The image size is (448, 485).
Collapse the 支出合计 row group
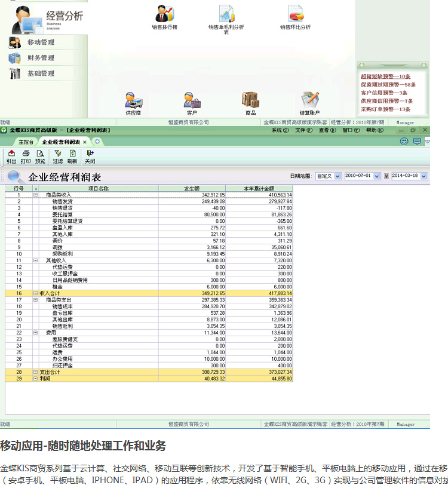[36, 372]
